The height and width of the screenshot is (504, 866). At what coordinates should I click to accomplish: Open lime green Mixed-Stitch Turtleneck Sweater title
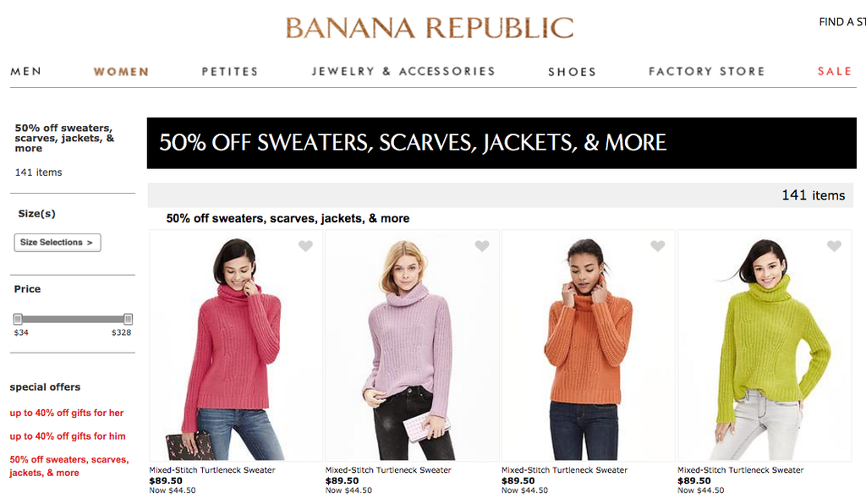click(x=741, y=470)
